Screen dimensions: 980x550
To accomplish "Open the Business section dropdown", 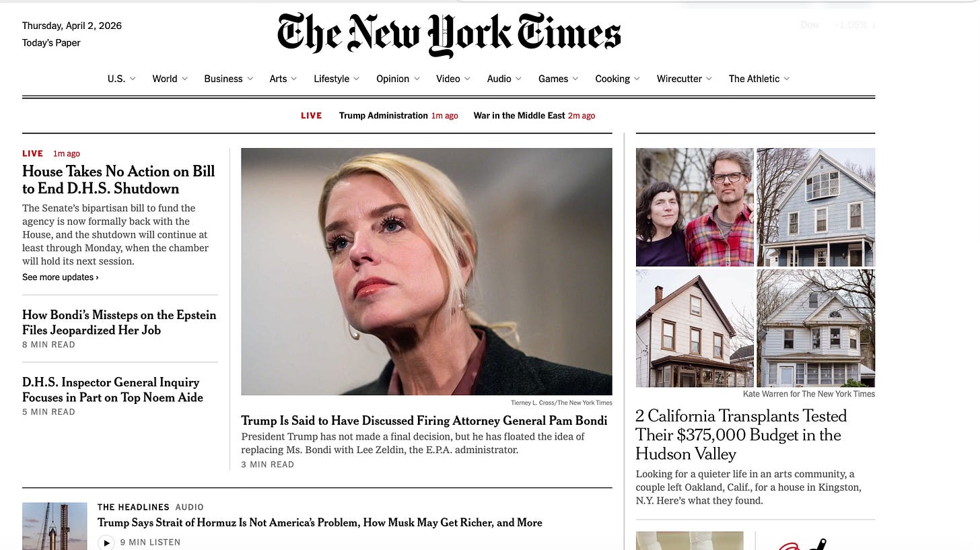I will tap(229, 79).
